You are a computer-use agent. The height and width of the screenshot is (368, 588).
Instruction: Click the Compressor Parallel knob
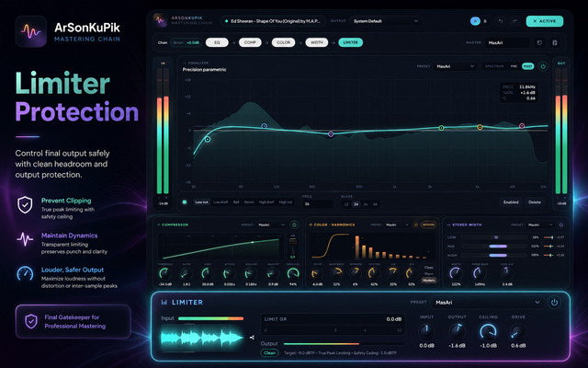click(x=293, y=274)
